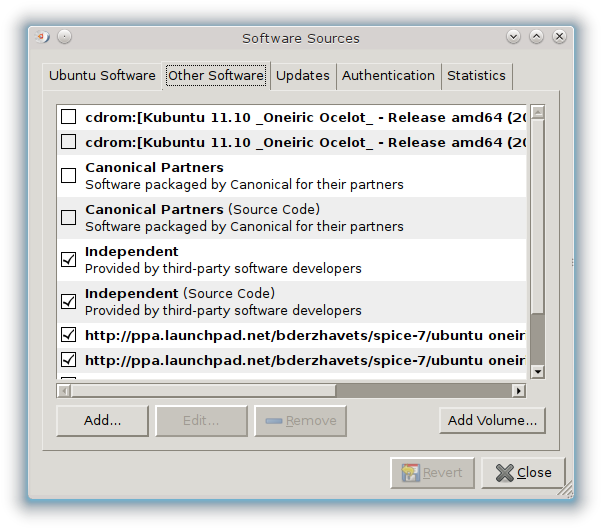Uncheck the Independent source checkbox

click(x=69, y=260)
